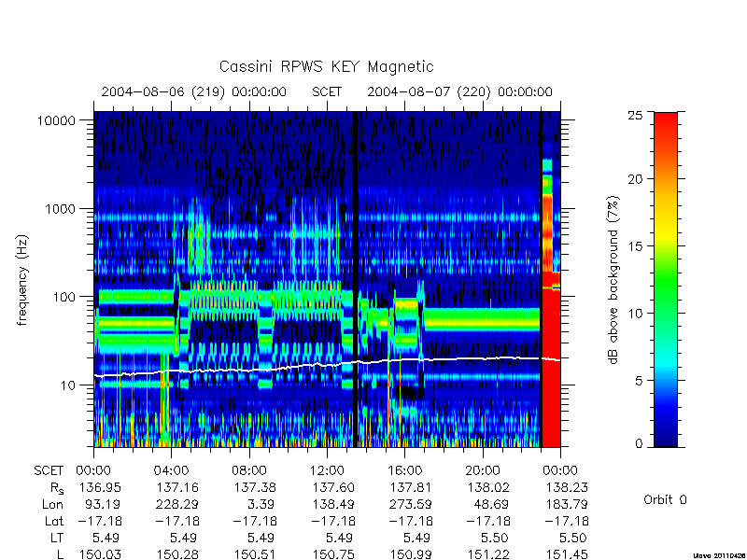Select the 20 tick on the color bar
Screen dimensions: 747x560
(635, 179)
